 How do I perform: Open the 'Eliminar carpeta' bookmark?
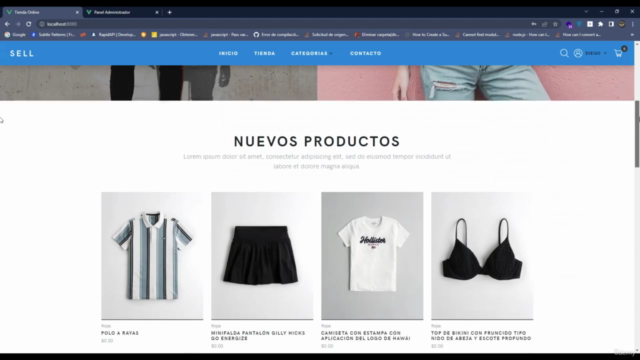click(x=377, y=35)
